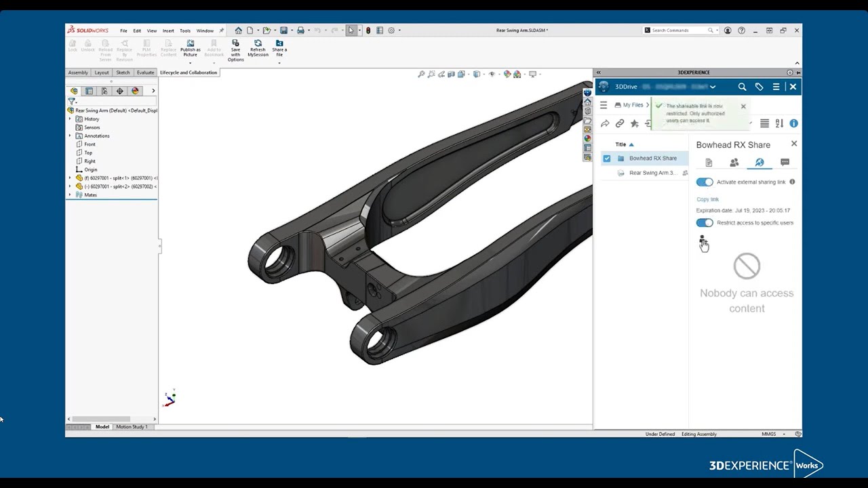Expand more manager tabs arrow
The height and width of the screenshot is (488, 868).
pos(153,91)
